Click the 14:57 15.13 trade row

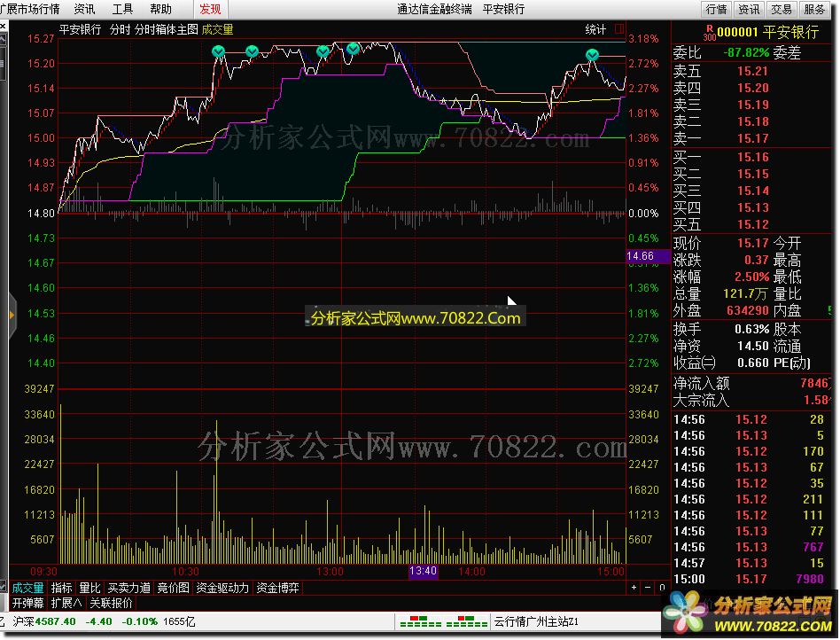[x=752, y=564]
